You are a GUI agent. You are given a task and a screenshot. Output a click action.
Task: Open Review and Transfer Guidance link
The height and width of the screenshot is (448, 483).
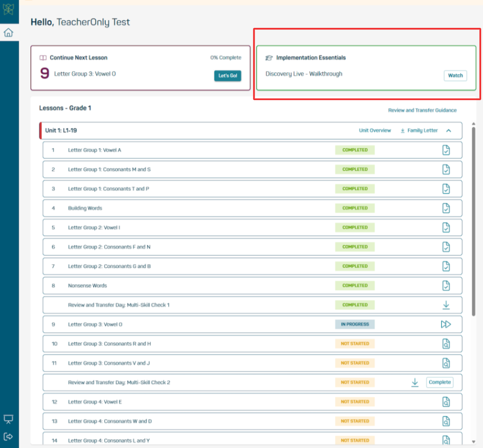pos(422,110)
